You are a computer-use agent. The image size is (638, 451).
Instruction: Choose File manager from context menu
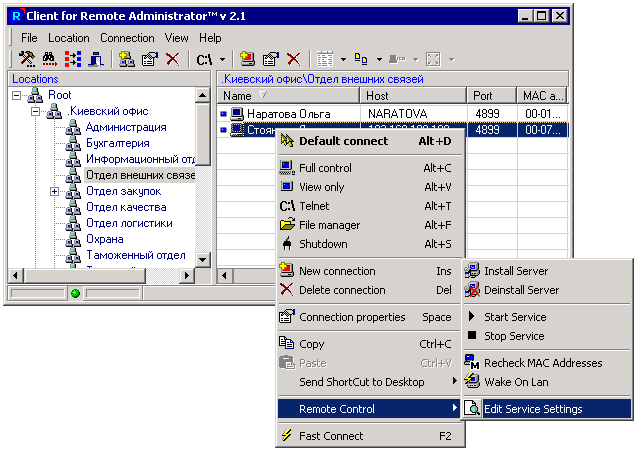(x=370, y=225)
